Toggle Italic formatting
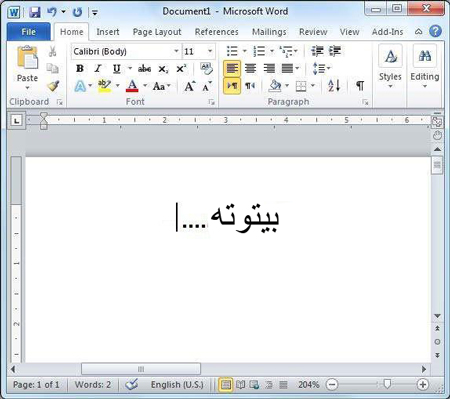This screenshot has width=450, height=399. (98, 69)
